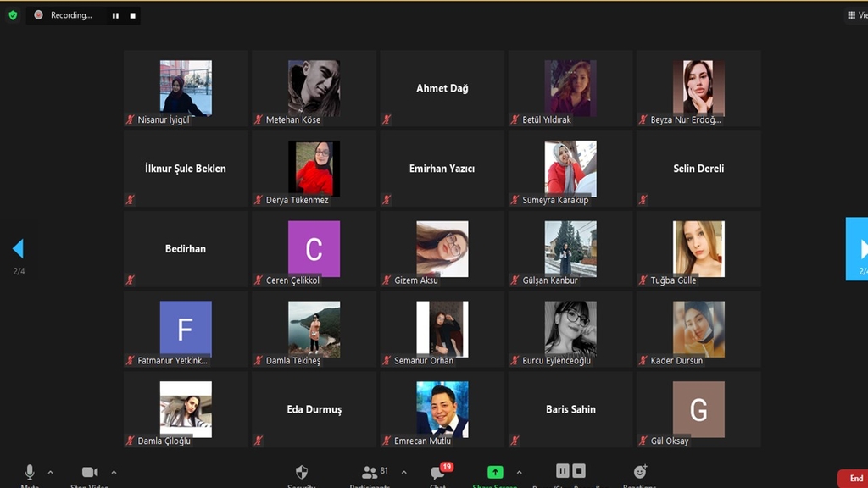The width and height of the screenshot is (868, 488).
Task: Click the green encryption shield icon
Action: [x=13, y=15]
